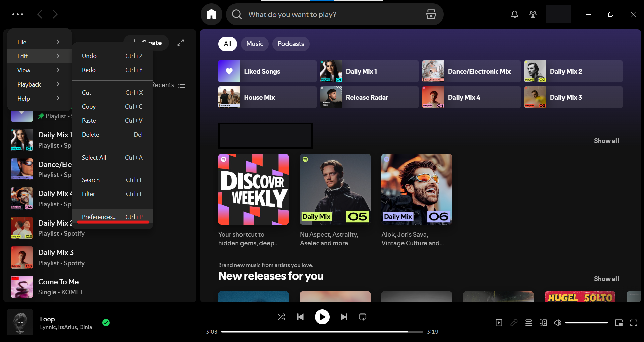Adjust the volume slider

586,323
